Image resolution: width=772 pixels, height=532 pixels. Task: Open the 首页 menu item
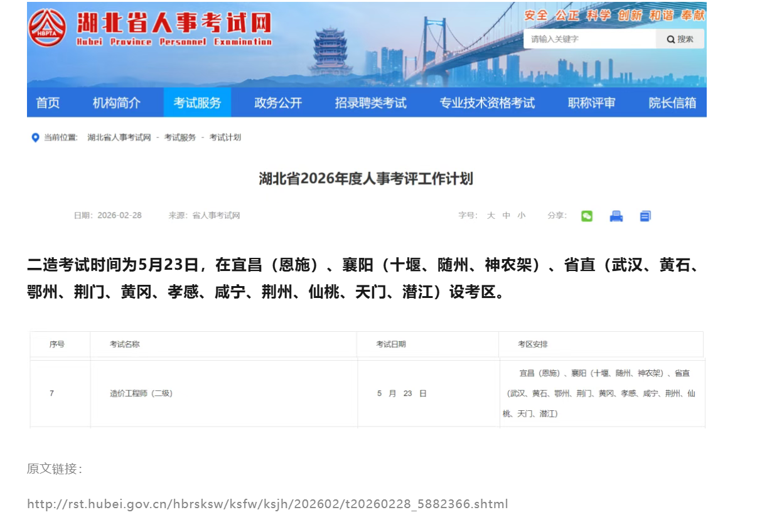pyautogui.click(x=48, y=103)
